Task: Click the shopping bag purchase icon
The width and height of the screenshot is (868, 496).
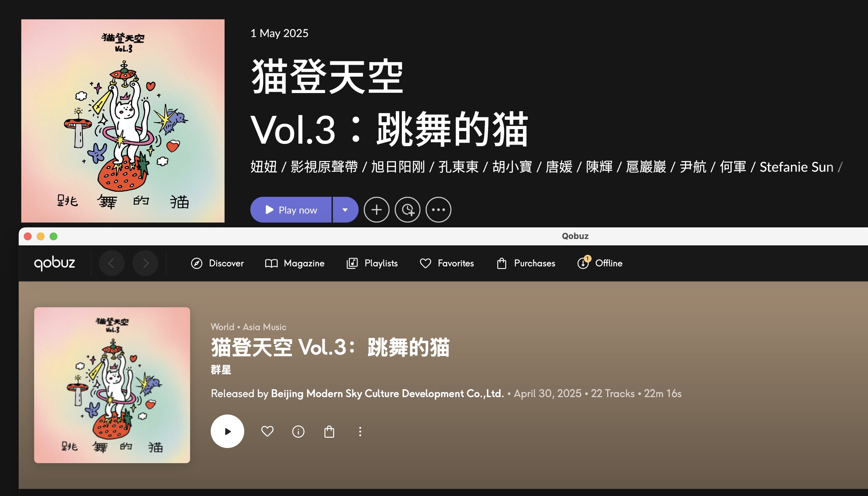Action: tap(329, 432)
